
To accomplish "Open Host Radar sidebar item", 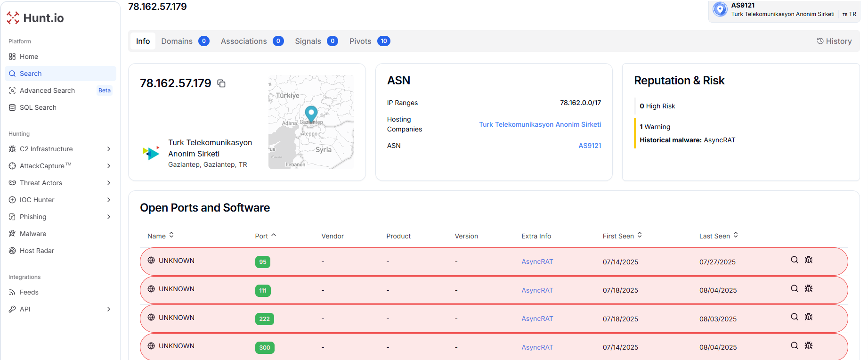I will point(60,251).
